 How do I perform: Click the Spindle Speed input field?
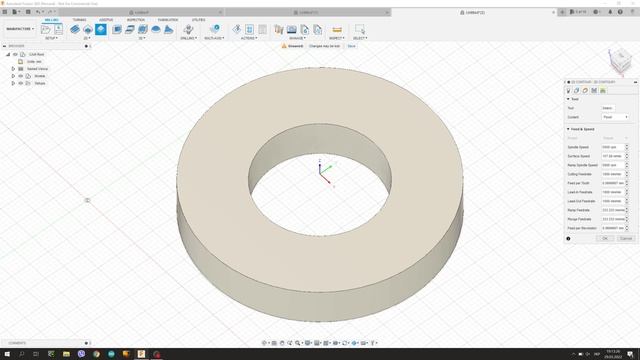613,147
